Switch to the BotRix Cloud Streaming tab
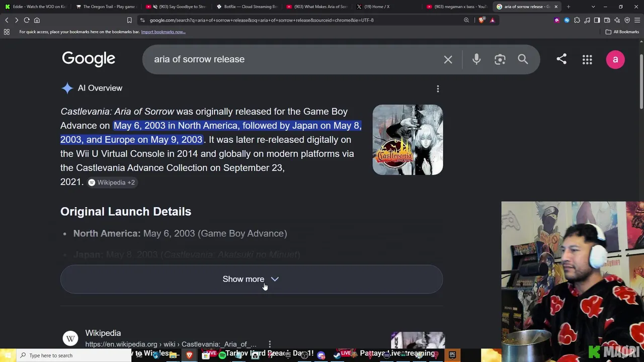644x362 pixels. (247, 7)
